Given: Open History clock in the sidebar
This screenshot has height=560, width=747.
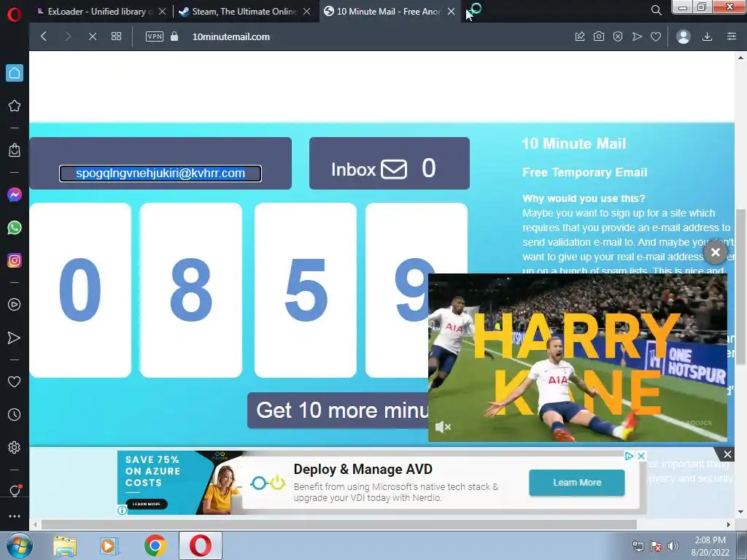Looking at the screenshot, I should click(x=15, y=415).
